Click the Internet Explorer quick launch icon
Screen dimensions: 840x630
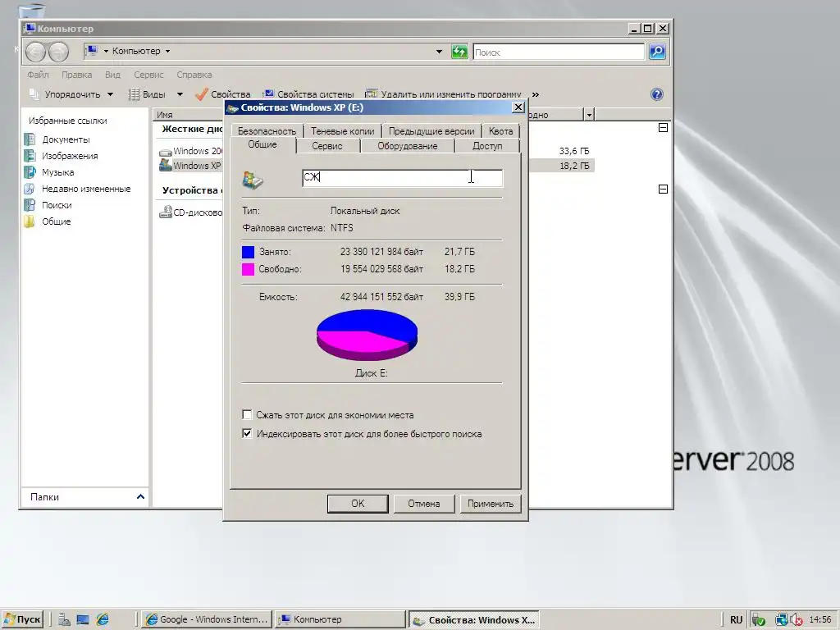(x=103, y=619)
